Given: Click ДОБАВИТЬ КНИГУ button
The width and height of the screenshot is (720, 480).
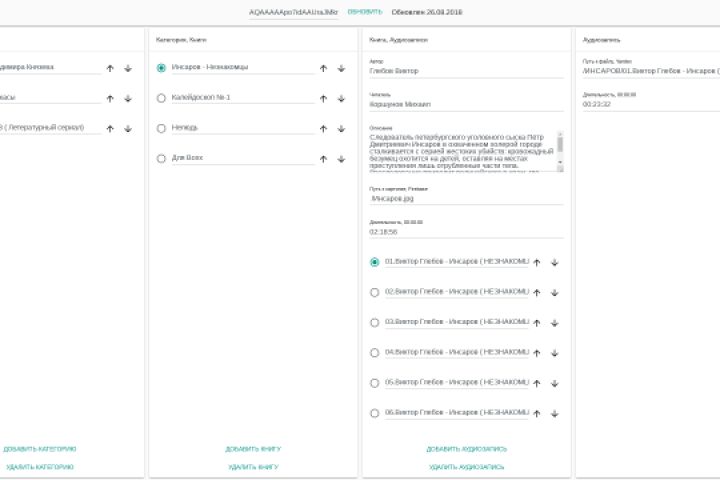Looking at the screenshot, I should coord(253,449).
